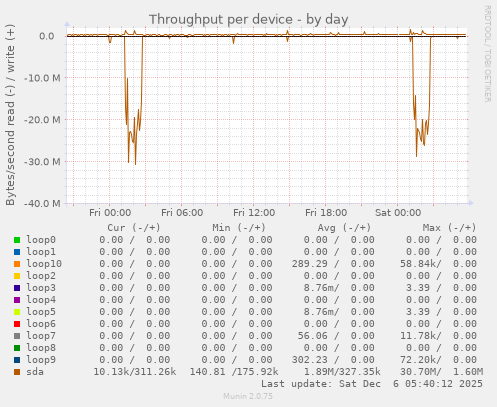
Task: Select the loop5 legend label
Action: (41, 312)
